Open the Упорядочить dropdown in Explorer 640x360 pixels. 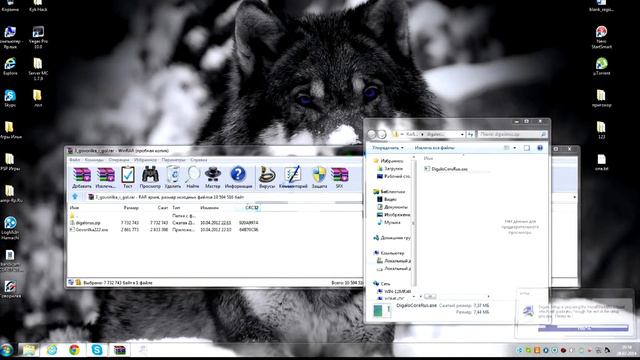(388, 148)
